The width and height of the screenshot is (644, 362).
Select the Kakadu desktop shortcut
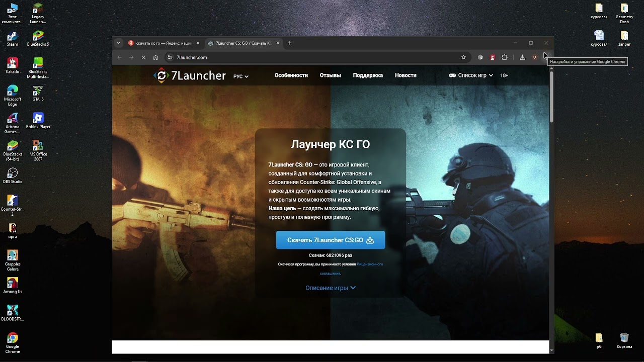(13, 66)
